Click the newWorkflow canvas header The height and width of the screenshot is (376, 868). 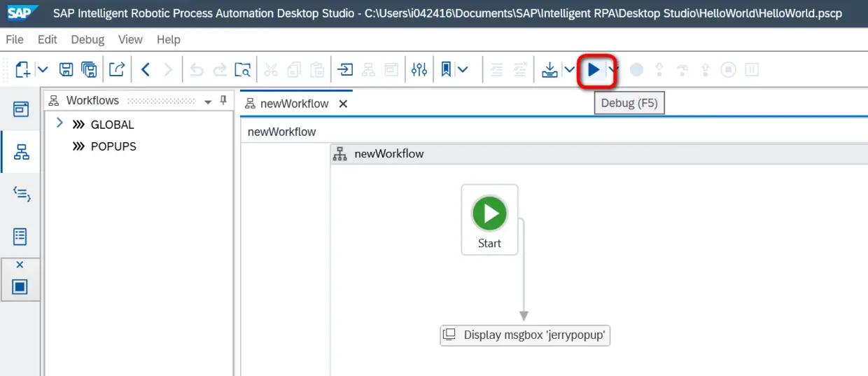pyautogui.click(x=598, y=153)
